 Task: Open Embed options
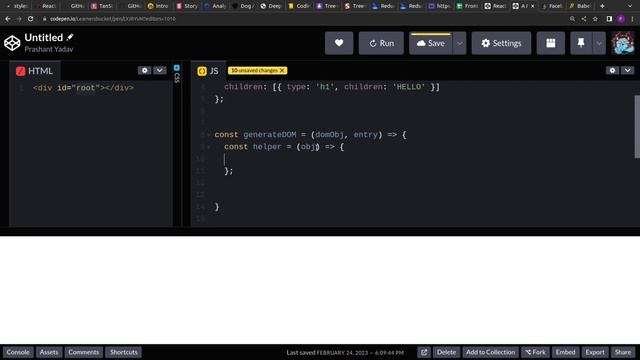(x=565, y=352)
